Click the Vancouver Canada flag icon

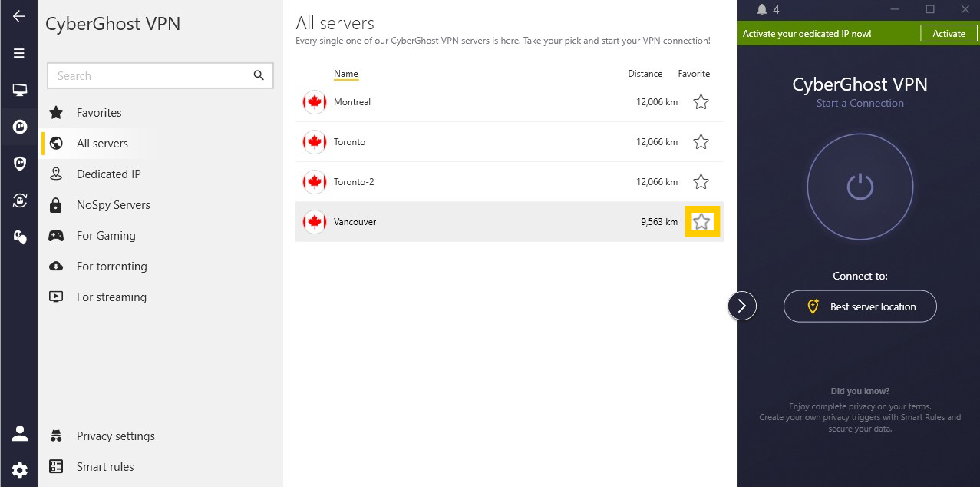coord(315,222)
